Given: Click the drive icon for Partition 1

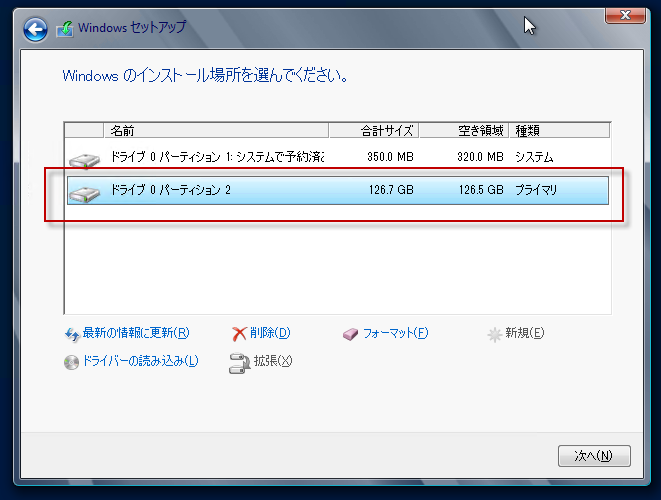Looking at the screenshot, I should [x=84, y=161].
